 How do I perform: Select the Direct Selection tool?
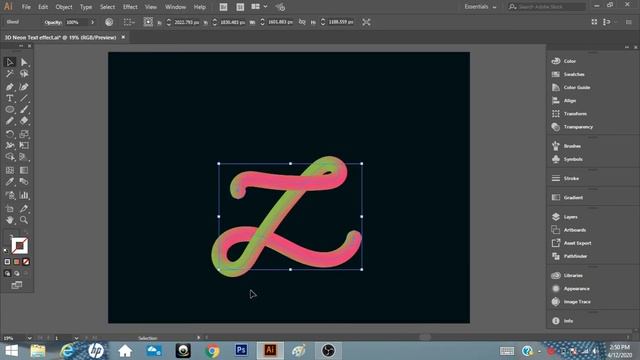(x=24, y=62)
